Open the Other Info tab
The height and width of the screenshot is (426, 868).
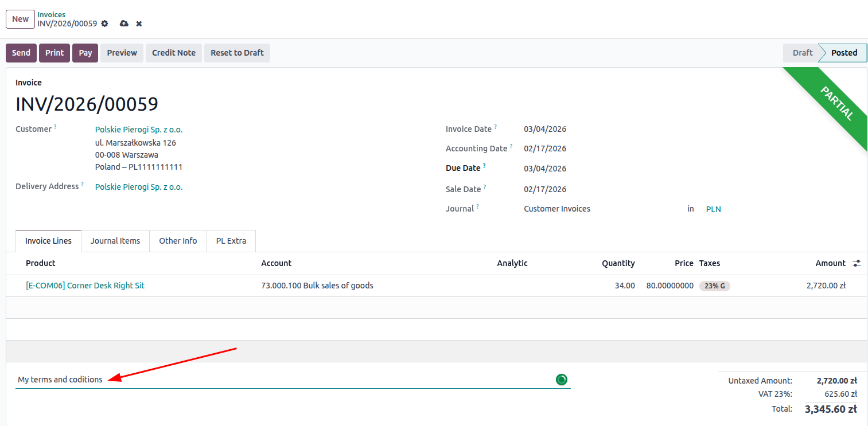pos(178,241)
